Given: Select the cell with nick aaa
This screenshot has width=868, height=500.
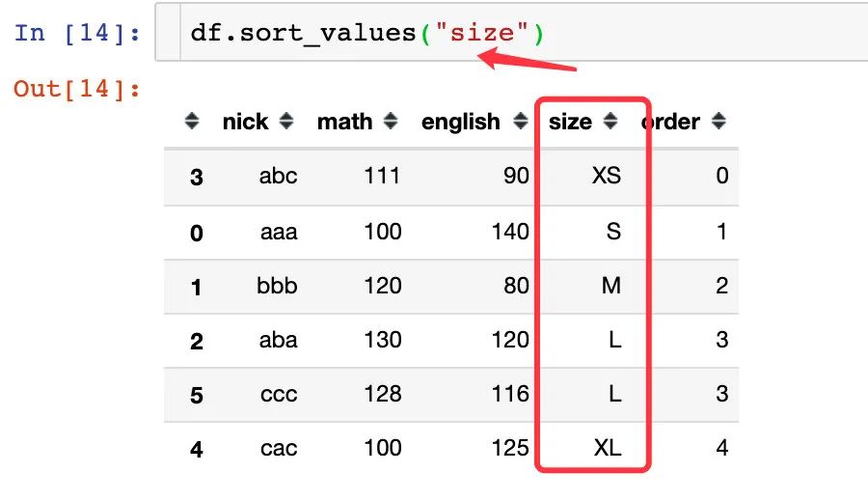Looking at the screenshot, I should pos(279,232).
